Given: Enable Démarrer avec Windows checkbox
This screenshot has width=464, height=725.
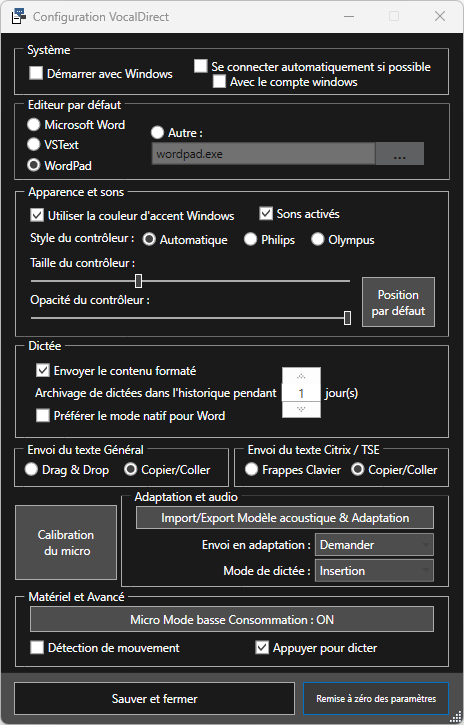Looking at the screenshot, I should [x=36, y=73].
